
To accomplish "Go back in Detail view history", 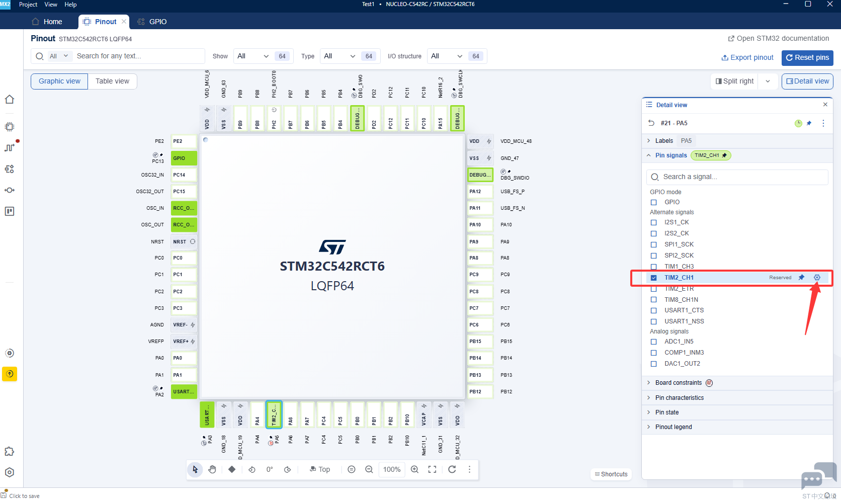I will [x=651, y=123].
